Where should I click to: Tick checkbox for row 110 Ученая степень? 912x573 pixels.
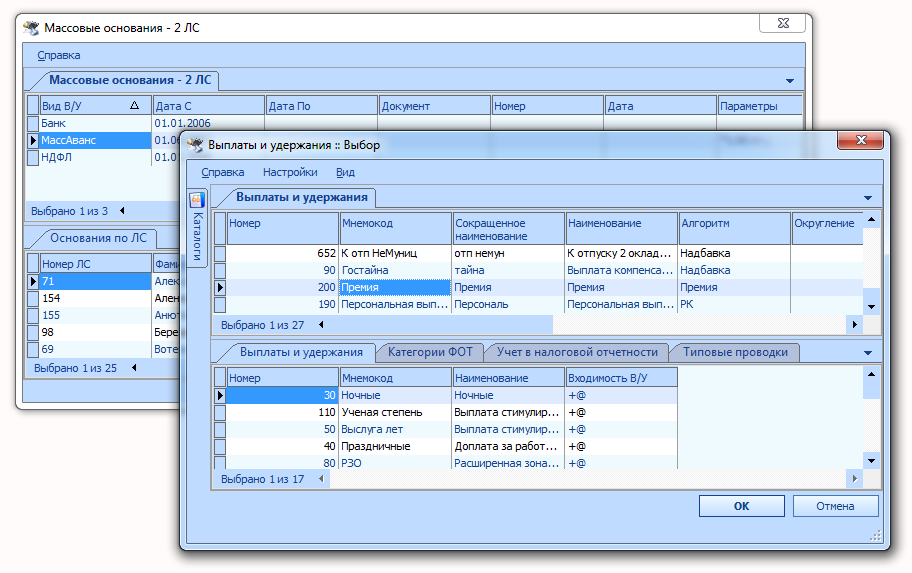click(x=220, y=412)
